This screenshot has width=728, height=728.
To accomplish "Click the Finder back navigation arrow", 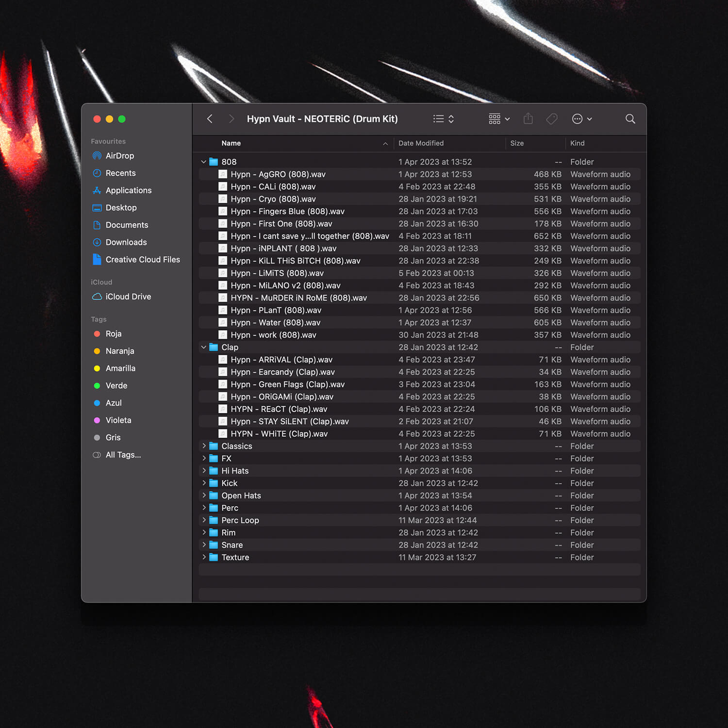I will (x=210, y=119).
